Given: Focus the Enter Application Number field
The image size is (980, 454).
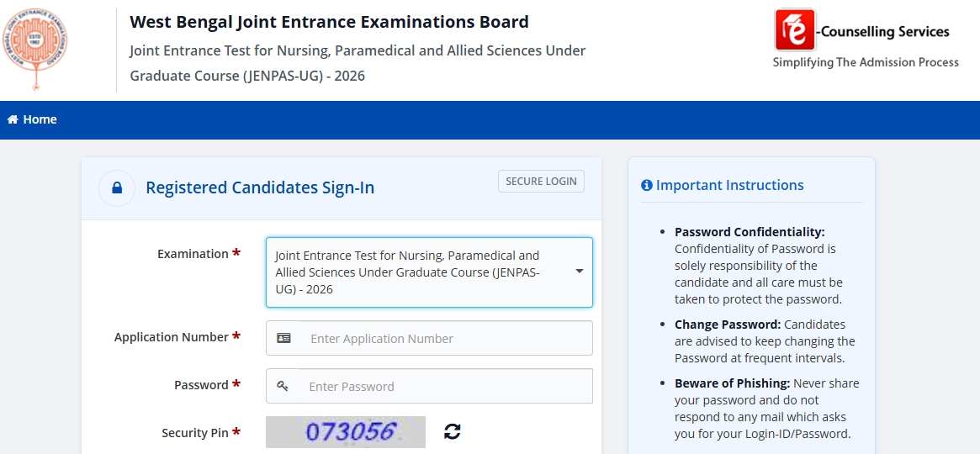Looking at the screenshot, I should pos(446,339).
